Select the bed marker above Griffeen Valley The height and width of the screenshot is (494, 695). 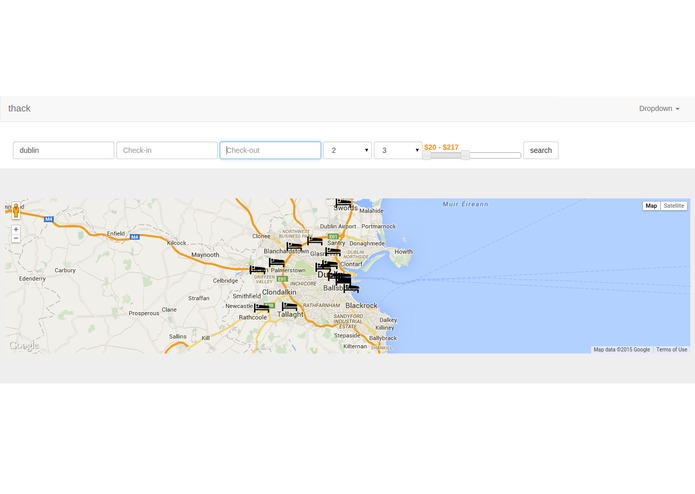pos(258,269)
